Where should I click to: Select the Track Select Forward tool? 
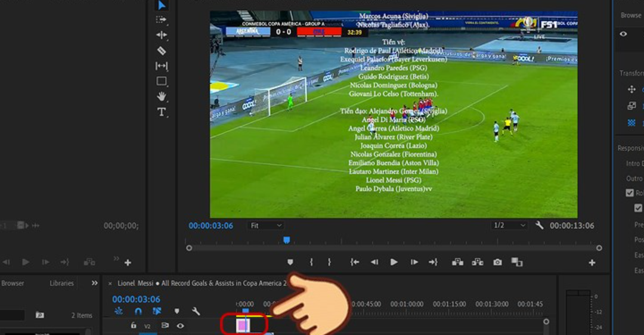point(162,20)
